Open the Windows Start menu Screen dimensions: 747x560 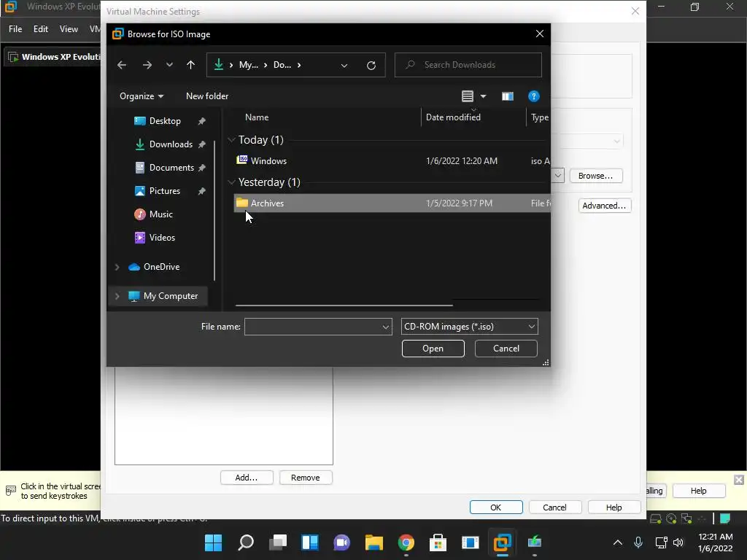tap(214, 542)
